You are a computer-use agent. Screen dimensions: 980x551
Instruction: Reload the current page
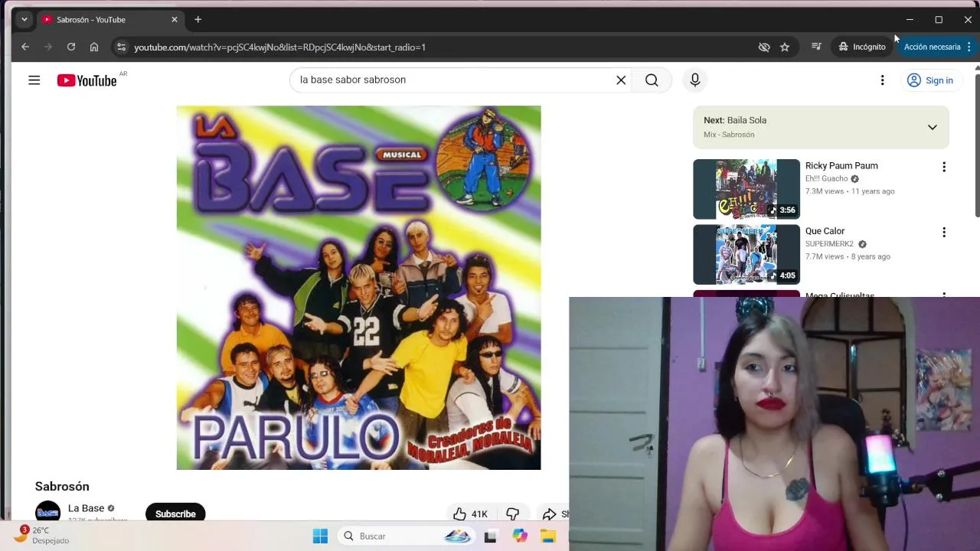click(x=70, y=47)
